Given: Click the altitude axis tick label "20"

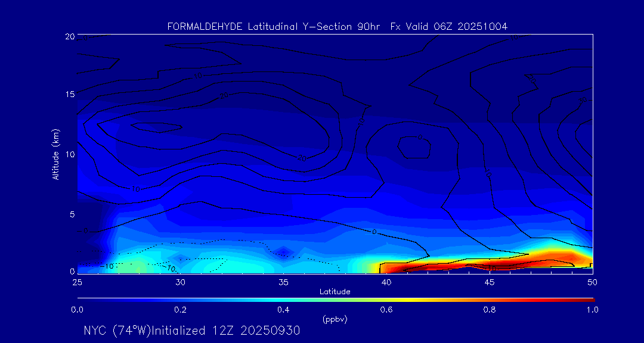Looking at the screenshot, I should (69, 36).
